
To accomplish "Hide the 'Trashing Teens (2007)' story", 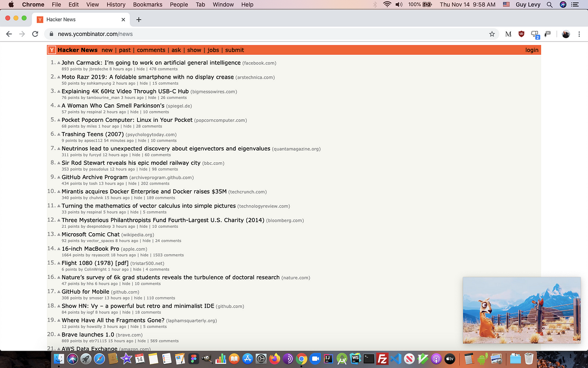I will click(142, 141).
